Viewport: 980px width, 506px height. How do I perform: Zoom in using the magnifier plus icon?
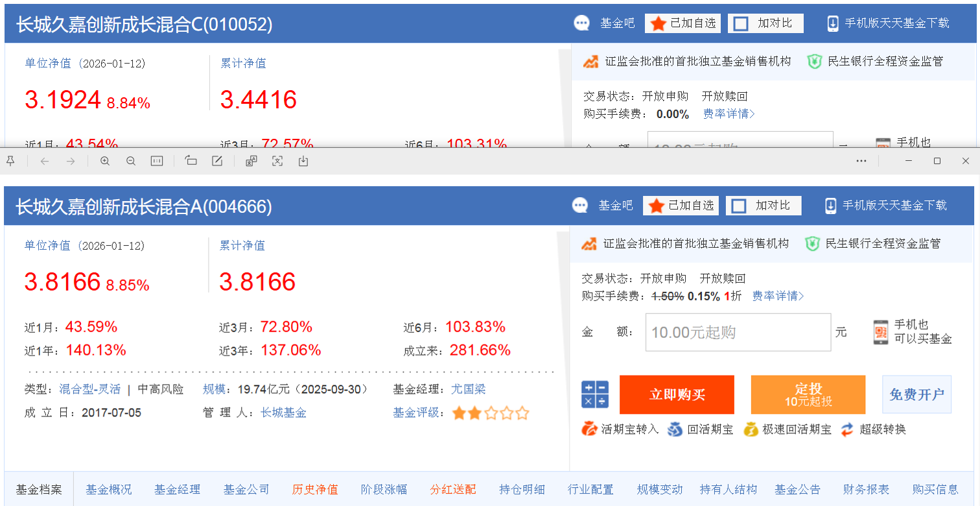pyautogui.click(x=104, y=161)
